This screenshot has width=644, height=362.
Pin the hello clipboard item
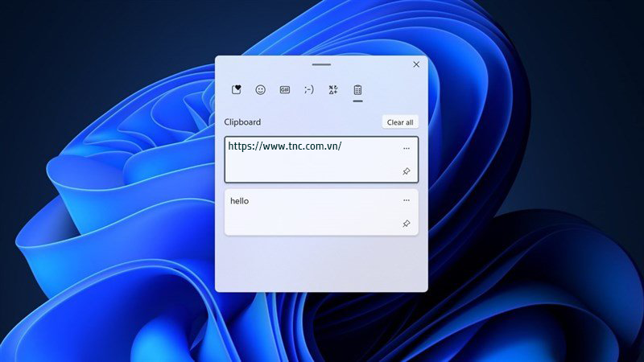pos(407,224)
